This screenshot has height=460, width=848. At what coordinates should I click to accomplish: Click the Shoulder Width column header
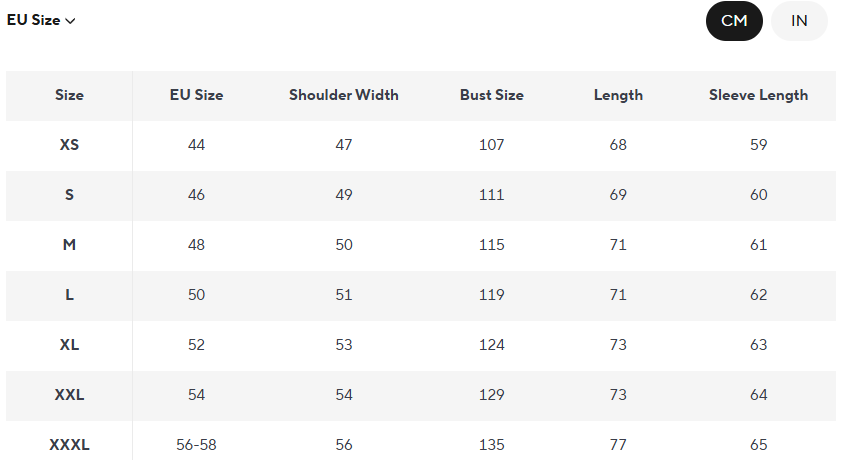344,95
